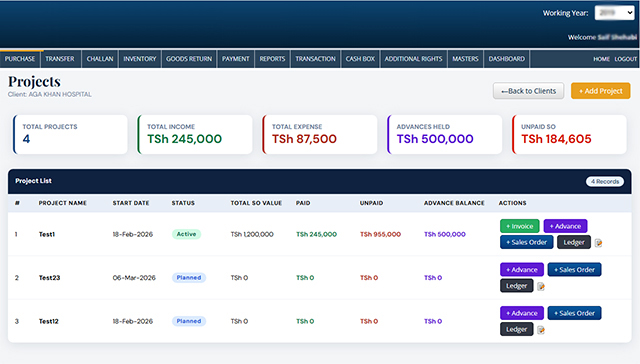Click Planned status badge for Test12
This screenshot has height=364, width=640.
coord(189,321)
